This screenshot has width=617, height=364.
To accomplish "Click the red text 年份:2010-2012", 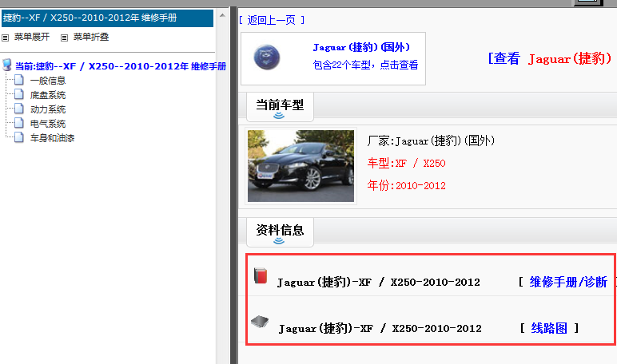I will [406, 185].
